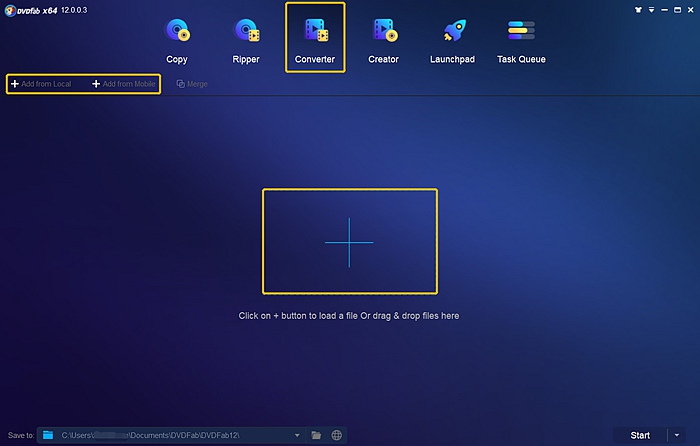Image resolution: width=700 pixels, height=446 pixels.
Task: Click Add from Mobile
Action: pos(124,84)
